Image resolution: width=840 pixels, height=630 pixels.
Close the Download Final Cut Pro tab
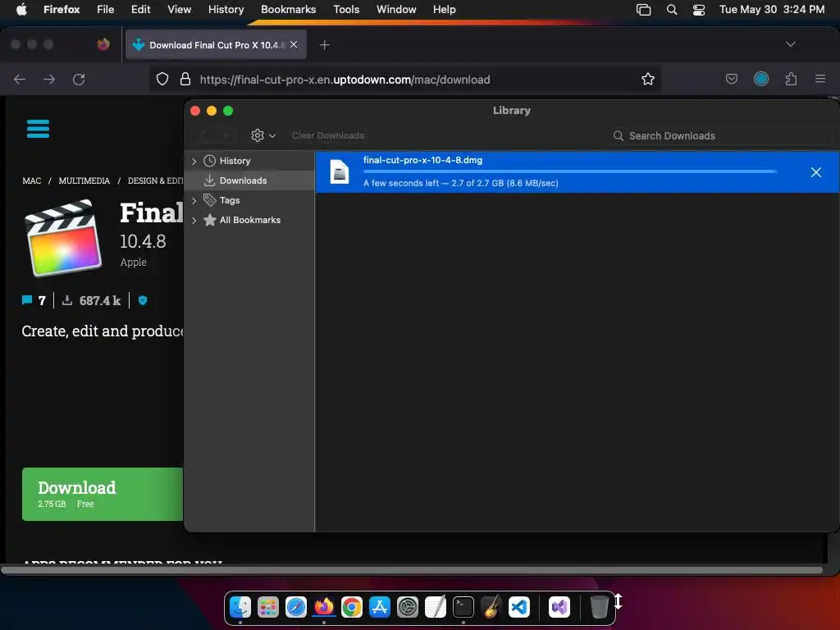[294, 44]
